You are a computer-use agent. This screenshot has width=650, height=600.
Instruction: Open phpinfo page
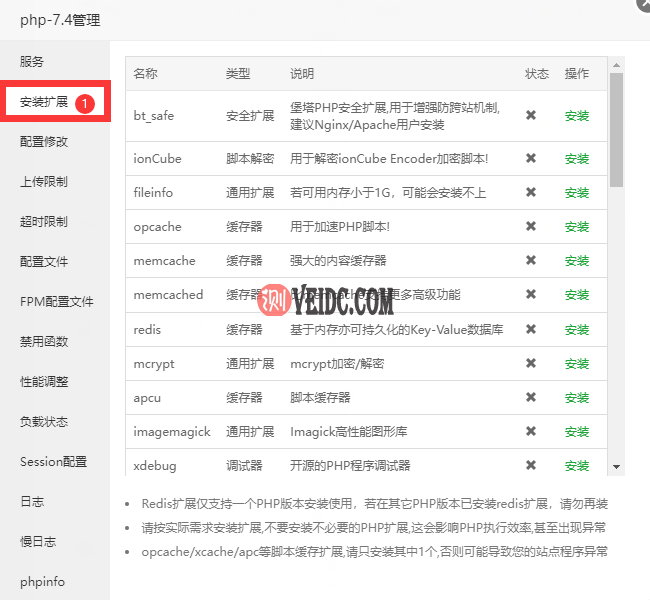click(42, 581)
